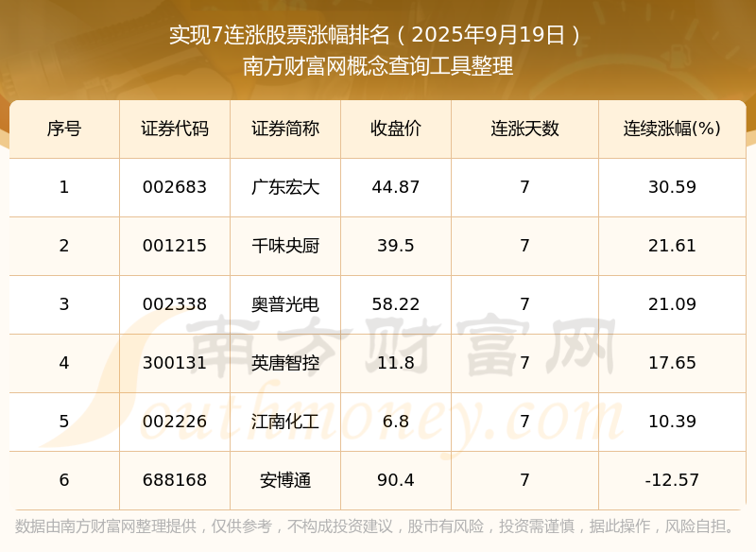Click increase value 21.09
This screenshot has height=552, width=756.
(672, 304)
